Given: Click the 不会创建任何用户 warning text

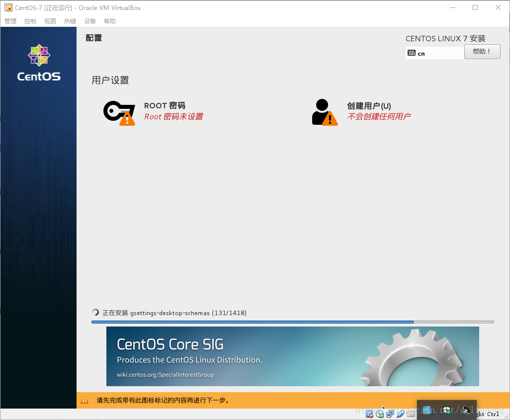Looking at the screenshot, I should (379, 116).
